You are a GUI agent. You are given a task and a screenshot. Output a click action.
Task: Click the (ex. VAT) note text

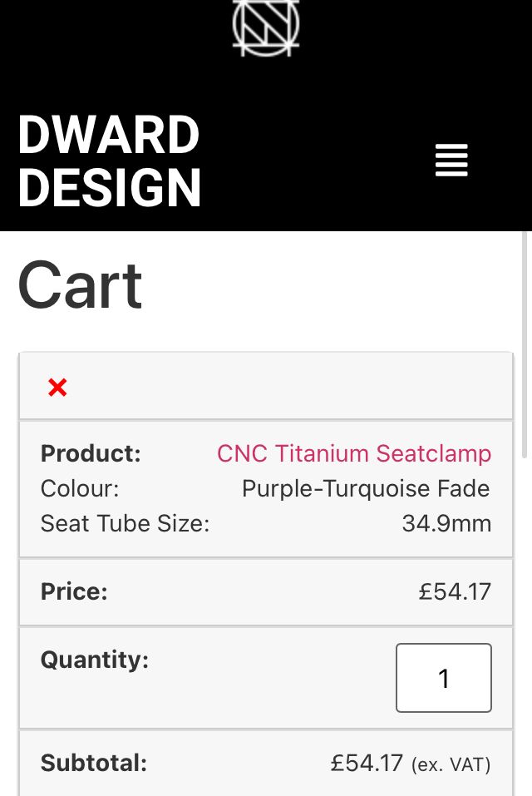(451, 764)
